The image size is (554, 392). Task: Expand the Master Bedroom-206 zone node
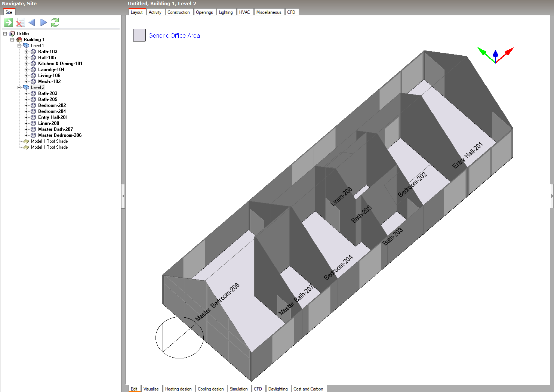pyautogui.click(x=27, y=135)
